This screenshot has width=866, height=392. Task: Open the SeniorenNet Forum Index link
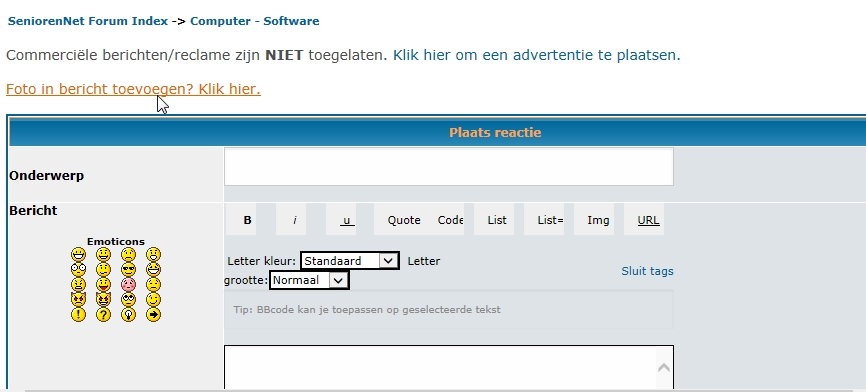[88, 21]
